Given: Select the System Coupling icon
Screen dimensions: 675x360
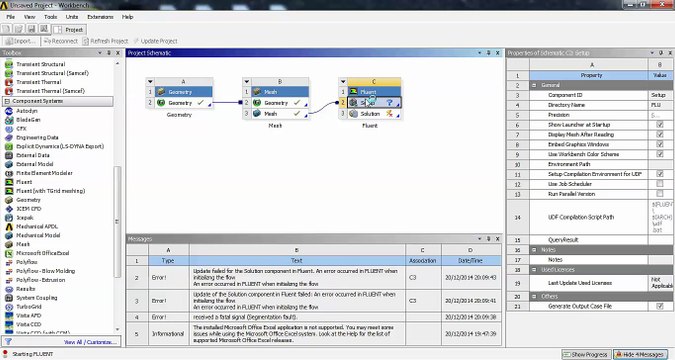Looking at the screenshot, I should 9,298.
